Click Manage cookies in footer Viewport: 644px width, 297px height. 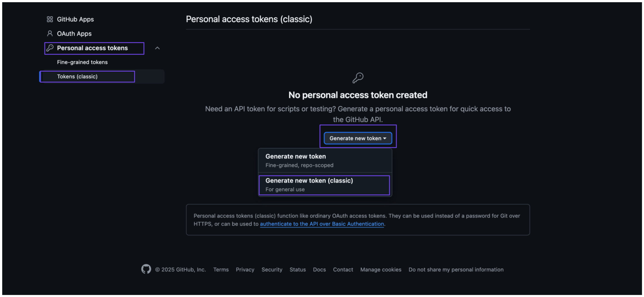click(x=381, y=270)
